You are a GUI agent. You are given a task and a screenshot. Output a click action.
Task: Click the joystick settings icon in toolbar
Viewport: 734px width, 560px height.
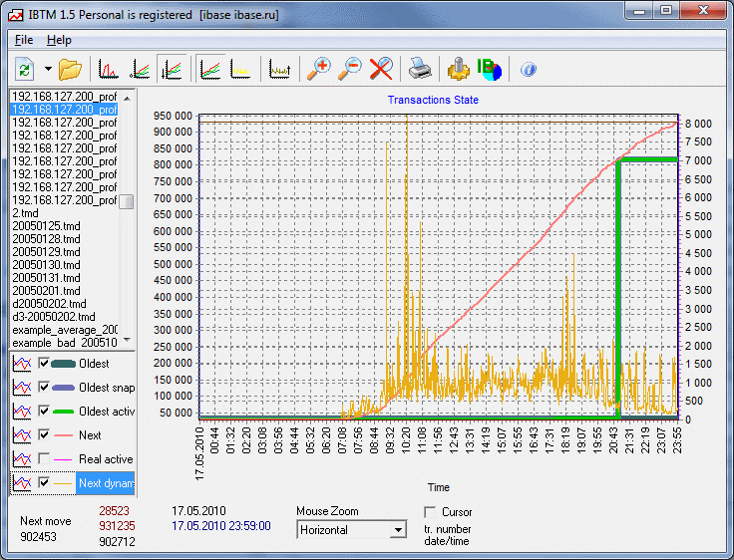(x=458, y=69)
